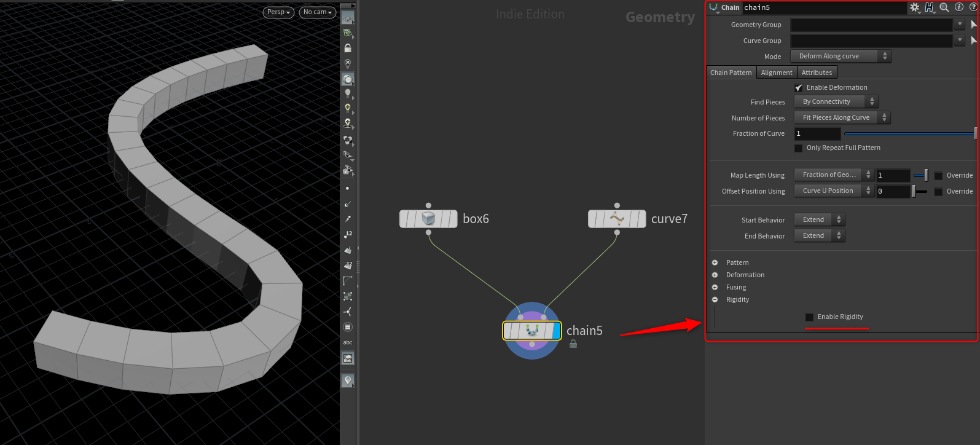The image size is (980, 445).
Task: Open the Start Behavior Extend dropdown
Action: click(x=820, y=219)
